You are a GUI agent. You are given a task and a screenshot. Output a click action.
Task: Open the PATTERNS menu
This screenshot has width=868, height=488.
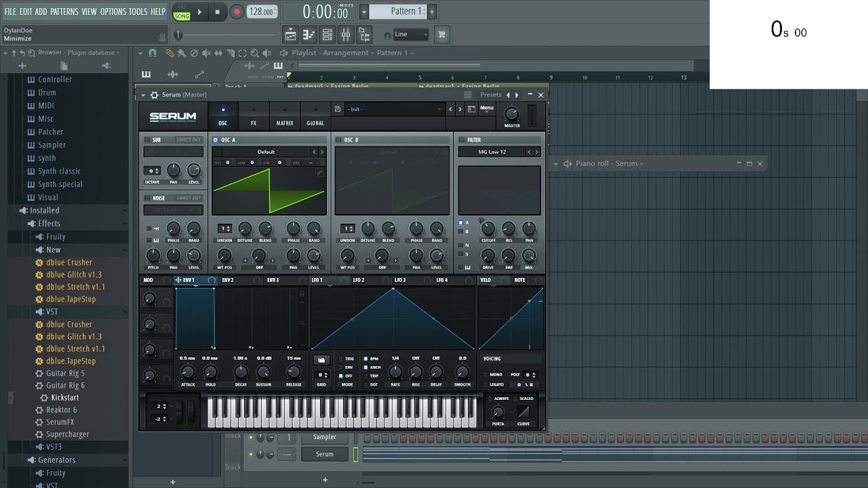pyautogui.click(x=64, y=12)
